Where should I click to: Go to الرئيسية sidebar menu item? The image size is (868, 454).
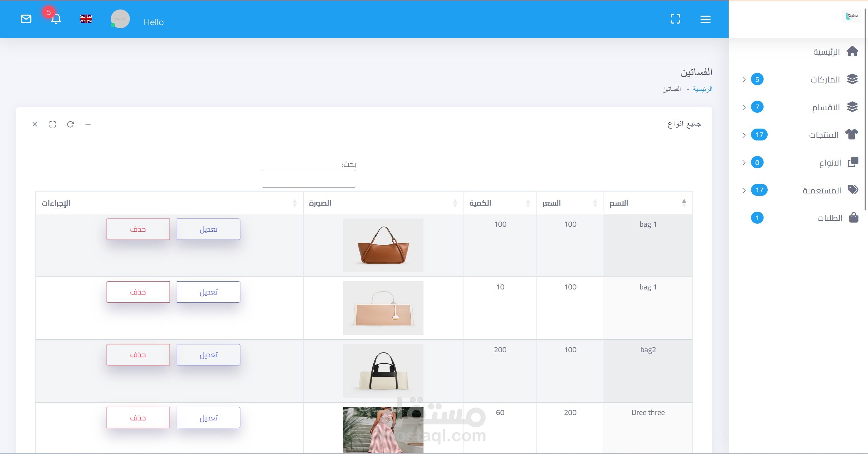[x=827, y=52]
